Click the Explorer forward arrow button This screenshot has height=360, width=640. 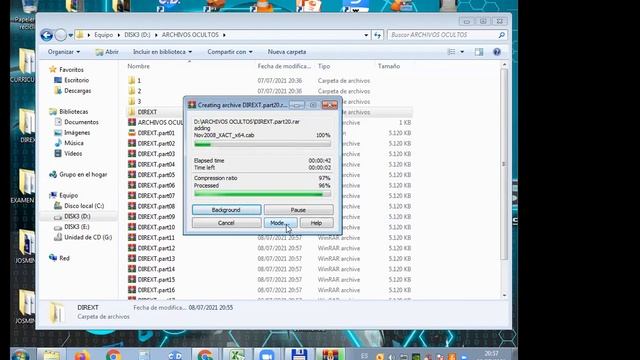click(60, 36)
